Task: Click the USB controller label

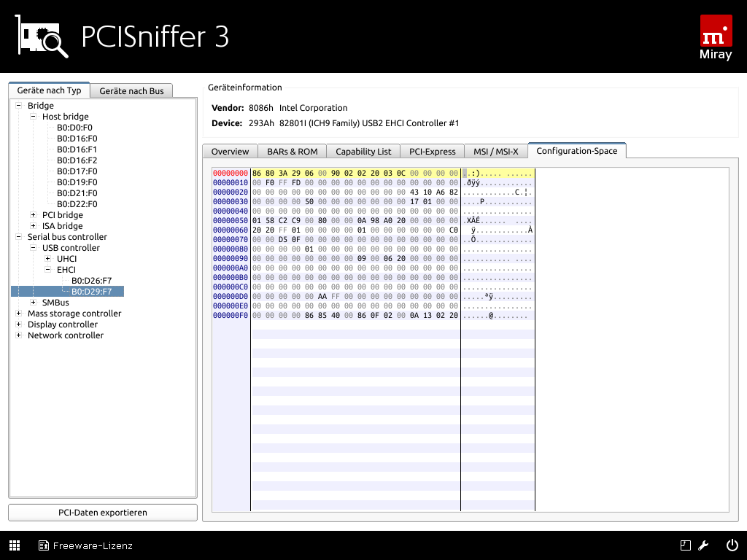Action: coord(71,248)
